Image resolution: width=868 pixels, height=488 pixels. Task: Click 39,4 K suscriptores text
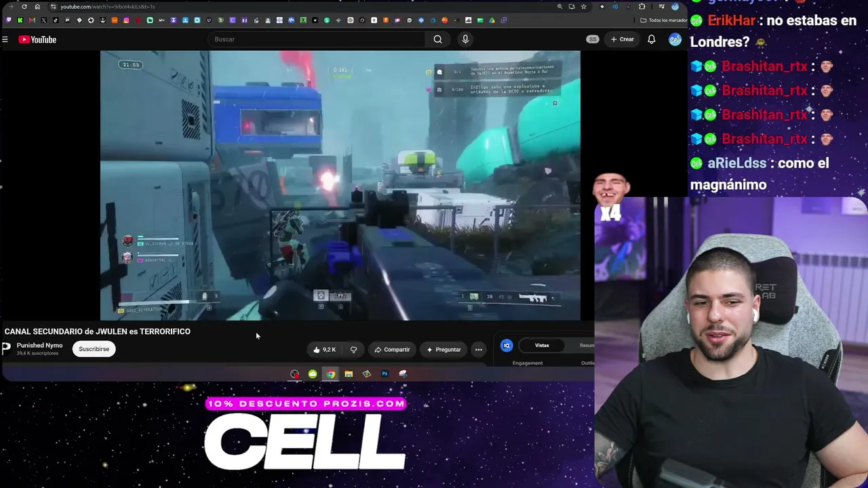coord(37,353)
